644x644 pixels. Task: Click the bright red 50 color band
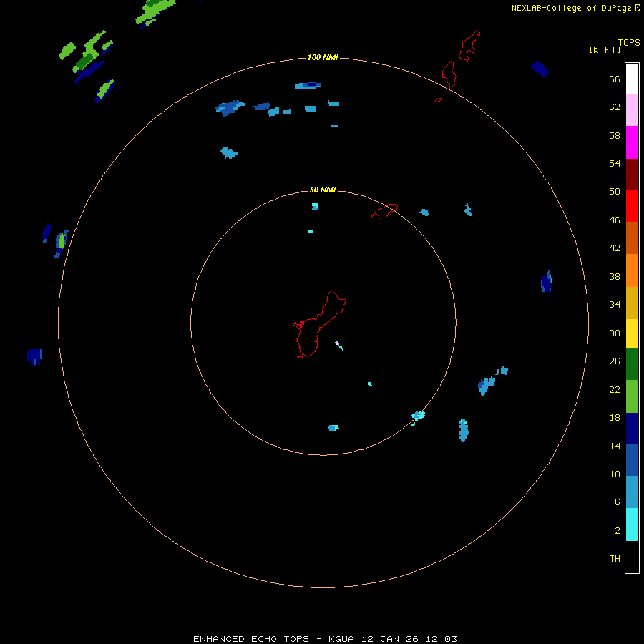[632, 206]
